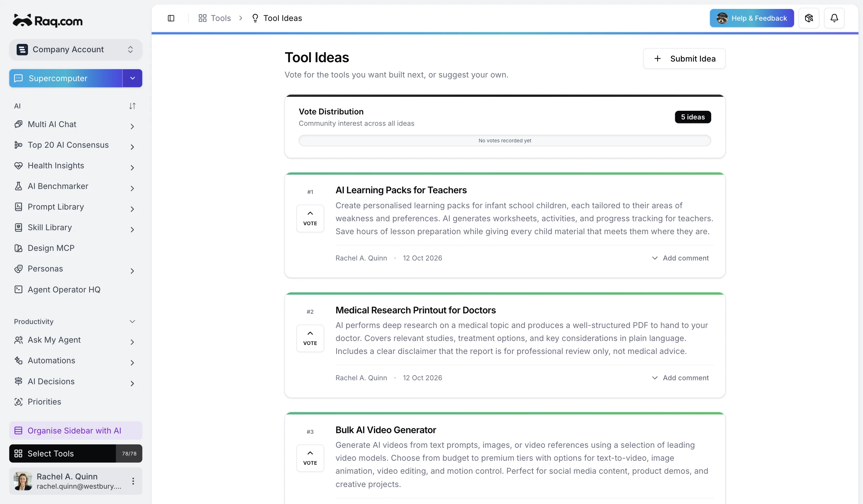Image resolution: width=863 pixels, height=504 pixels.
Task: Click the AI Decisions signpost icon
Action: tap(19, 381)
